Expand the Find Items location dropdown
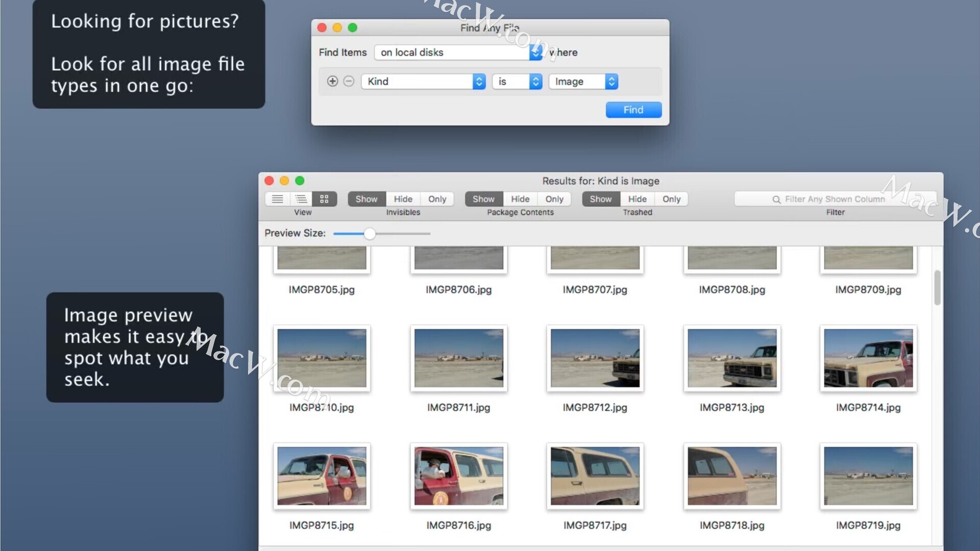Image resolution: width=980 pixels, height=551 pixels. click(x=537, y=52)
